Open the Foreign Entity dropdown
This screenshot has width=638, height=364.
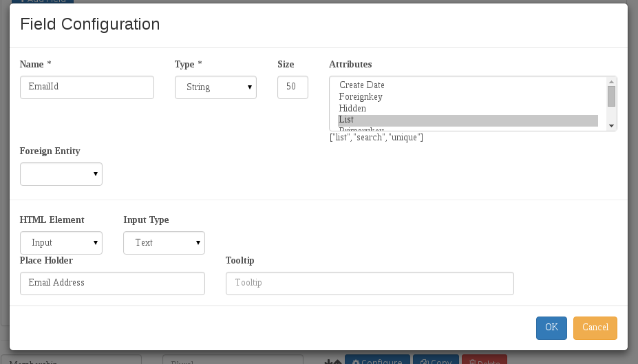(61, 174)
